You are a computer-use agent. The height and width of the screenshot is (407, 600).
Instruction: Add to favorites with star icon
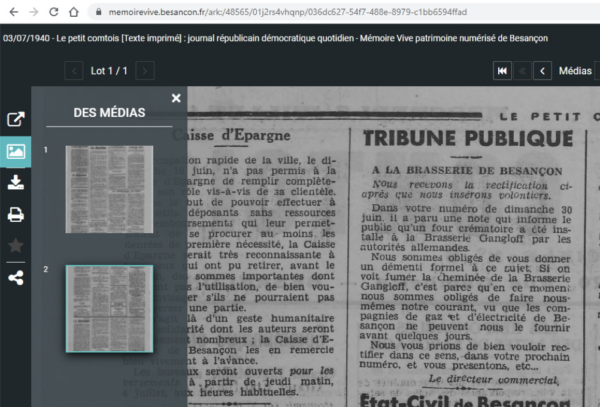15,245
